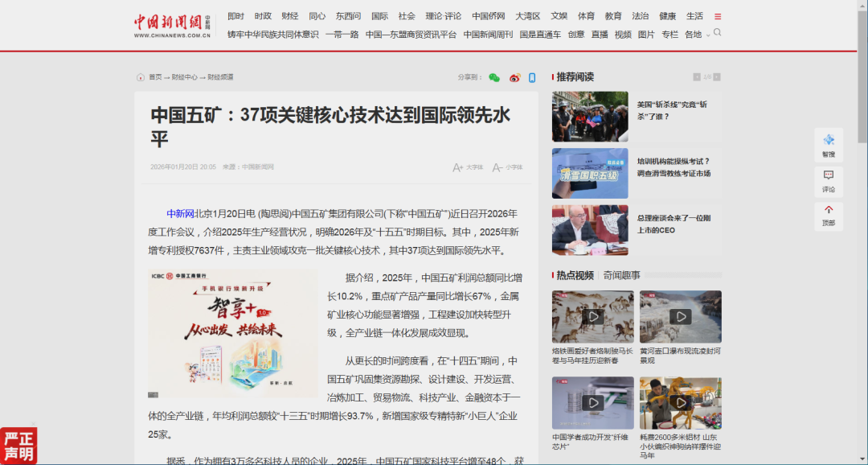The height and width of the screenshot is (465, 868).
Task: Share article via the WeChat icon
Action: tap(494, 76)
